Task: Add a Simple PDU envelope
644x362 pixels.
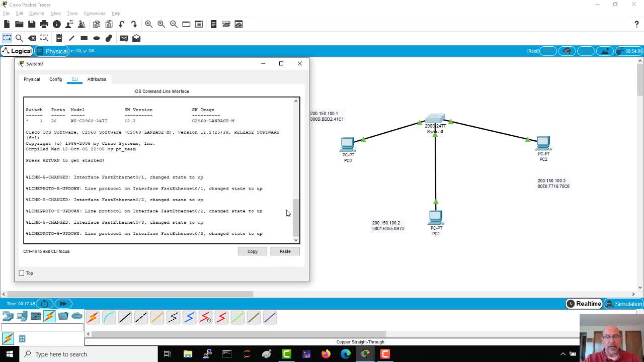Action: click(x=124, y=38)
